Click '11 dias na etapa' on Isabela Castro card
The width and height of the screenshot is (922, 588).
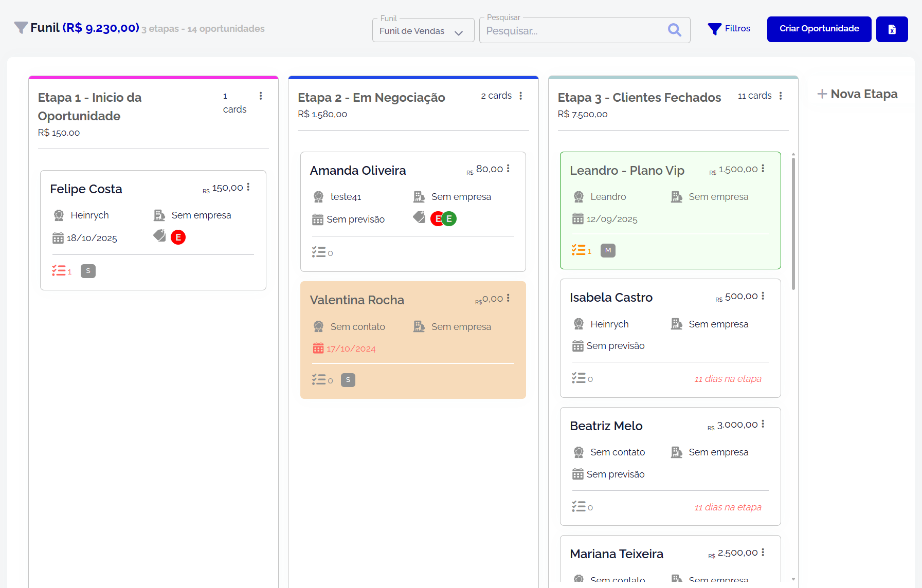click(x=728, y=379)
